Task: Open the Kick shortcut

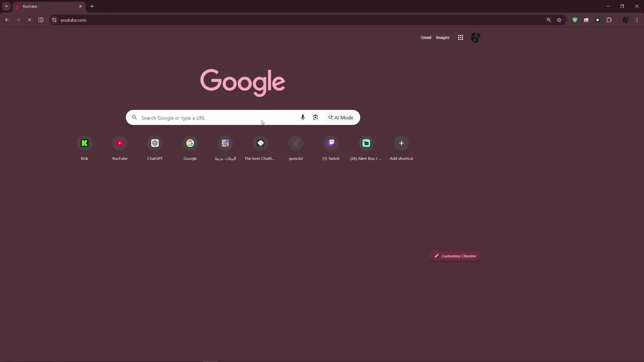Action: [85, 148]
